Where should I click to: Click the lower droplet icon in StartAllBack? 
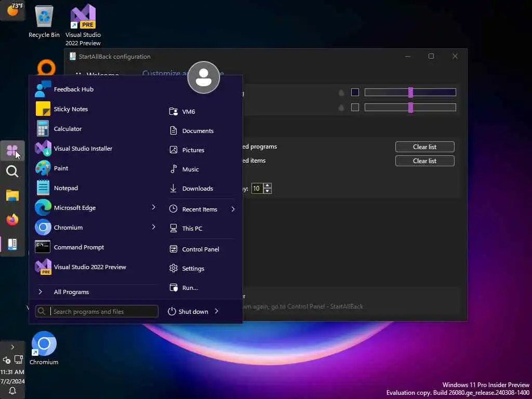coord(341,108)
